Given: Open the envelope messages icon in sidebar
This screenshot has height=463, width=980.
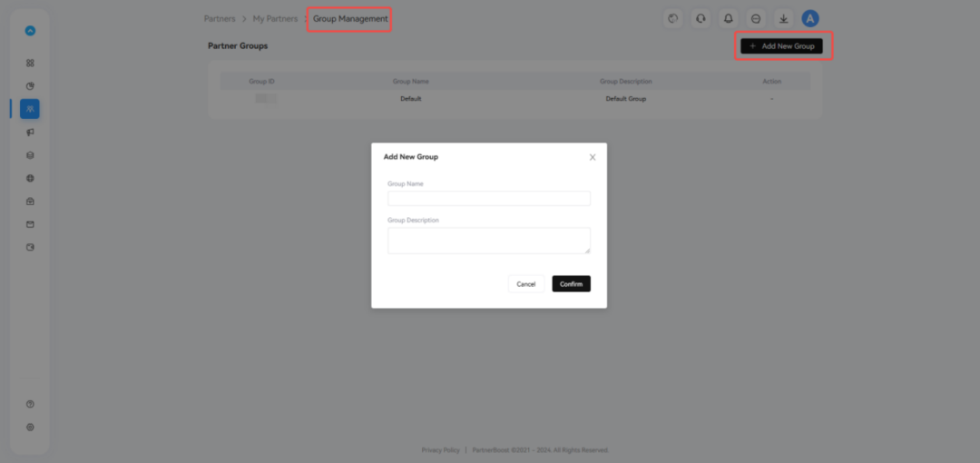Looking at the screenshot, I should (30, 224).
